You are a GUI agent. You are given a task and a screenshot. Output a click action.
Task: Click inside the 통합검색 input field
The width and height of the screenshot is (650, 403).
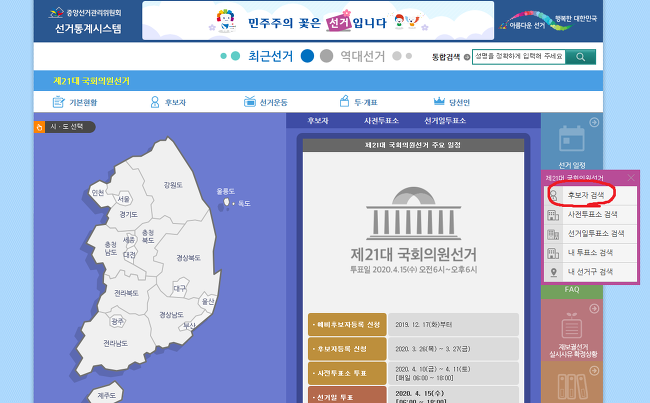point(519,57)
